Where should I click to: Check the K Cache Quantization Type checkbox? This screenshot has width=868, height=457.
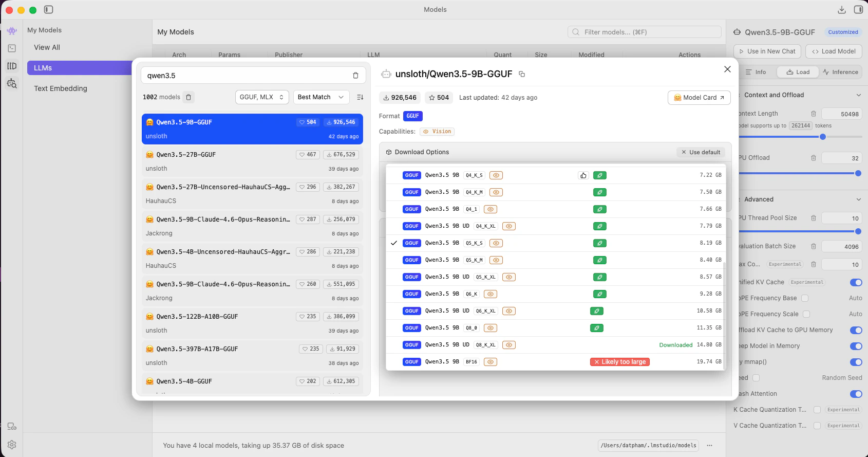tap(817, 410)
